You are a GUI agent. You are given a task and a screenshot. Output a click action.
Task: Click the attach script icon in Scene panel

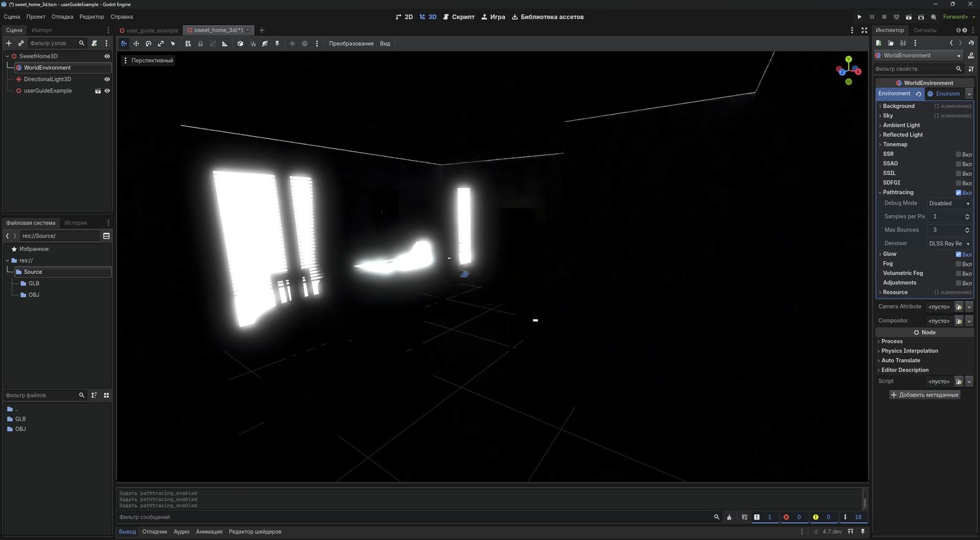(x=94, y=44)
